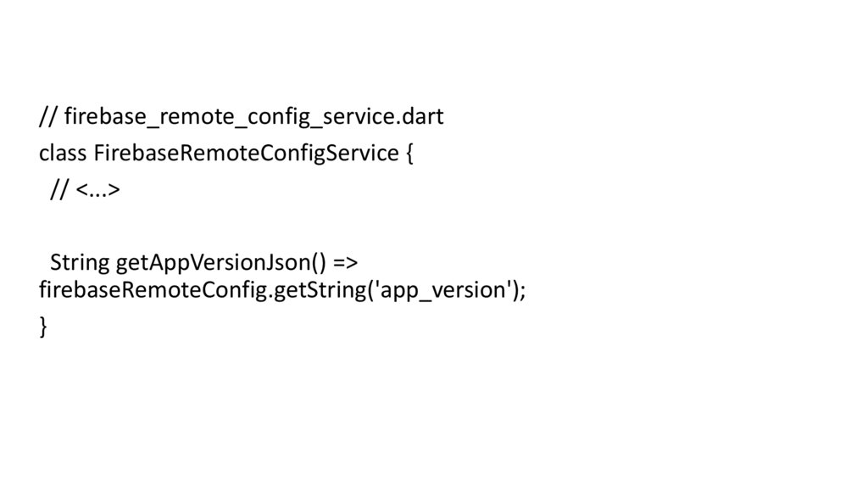Click the closing curly brace on the last line
The image size is (868, 487).
(43, 327)
